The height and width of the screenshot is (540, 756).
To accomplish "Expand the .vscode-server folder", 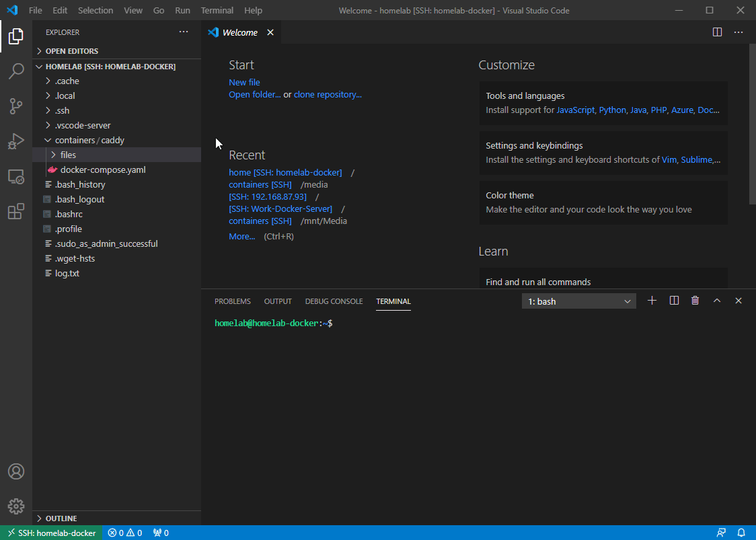I will [116, 125].
